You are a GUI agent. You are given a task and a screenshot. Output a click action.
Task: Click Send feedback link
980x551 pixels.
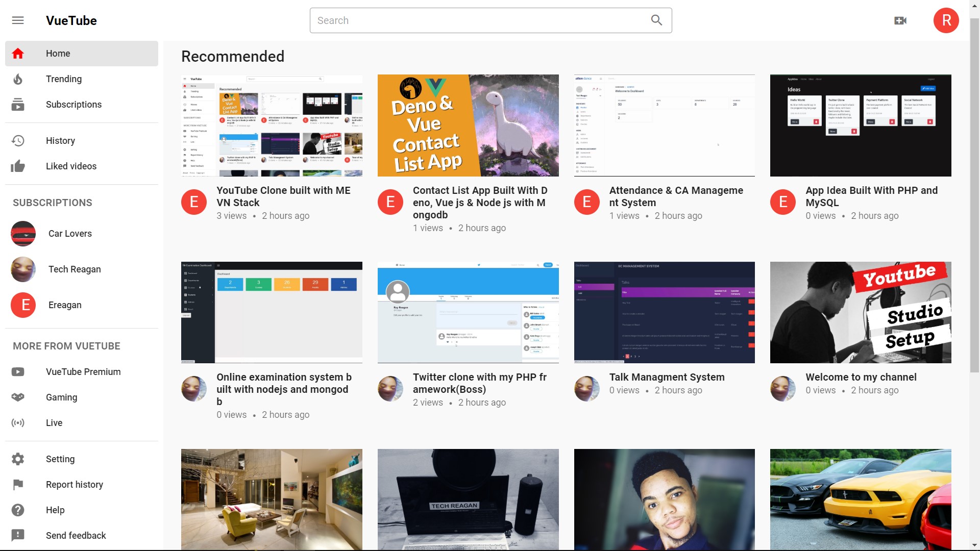(76, 536)
